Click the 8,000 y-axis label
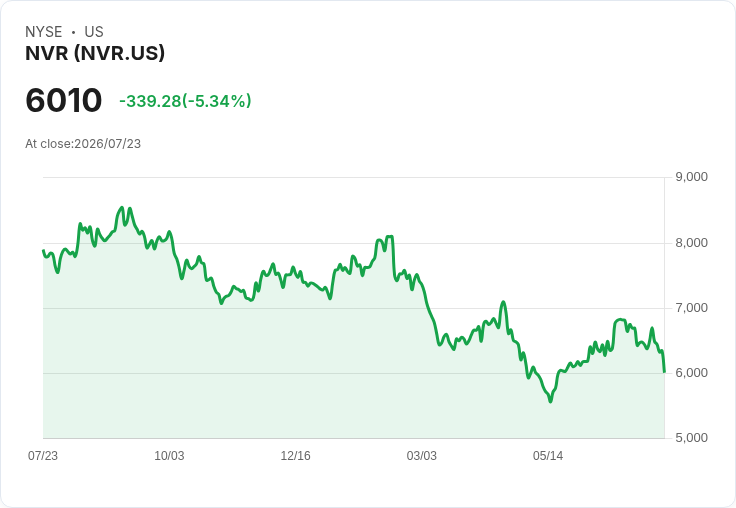The width and height of the screenshot is (736, 508). 691,243
